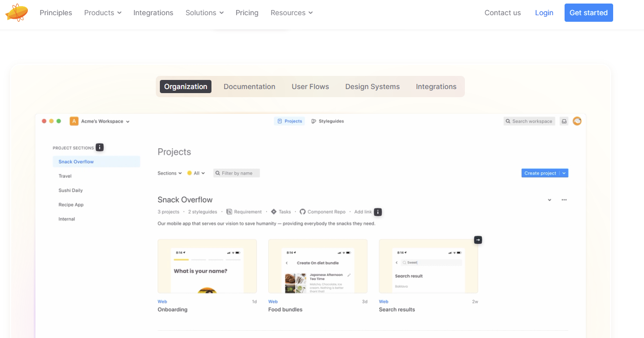The height and width of the screenshot is (338, 644).
Task: Open the Solutions dropdown menu
Action: (x=204, y=13)
